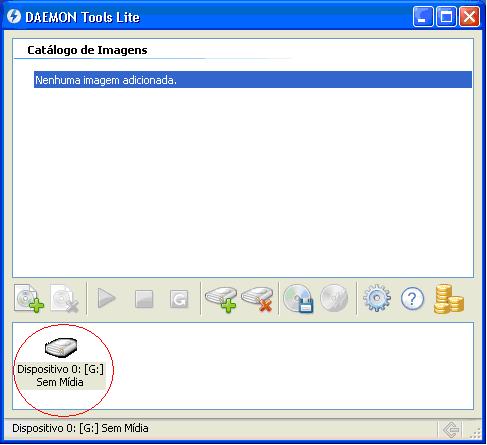
Task: Click the Remove Image icon with gray X
Action: 65,298
